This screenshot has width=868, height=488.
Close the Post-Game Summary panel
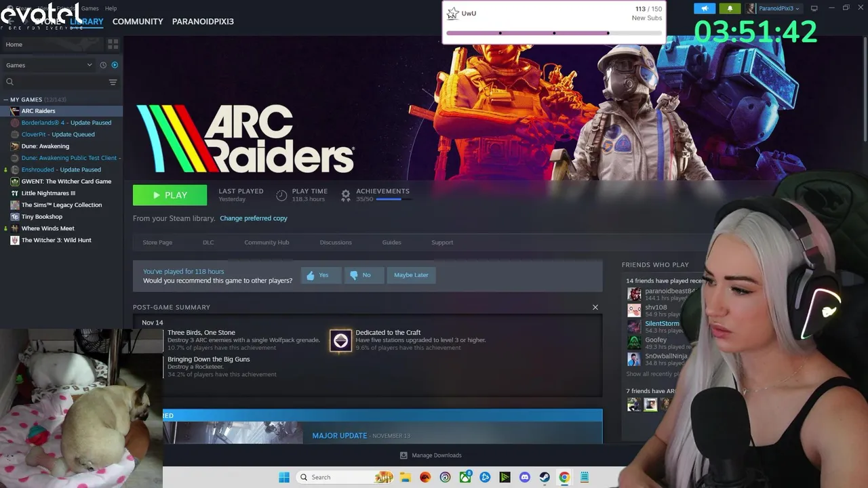[x=595, y=307]
